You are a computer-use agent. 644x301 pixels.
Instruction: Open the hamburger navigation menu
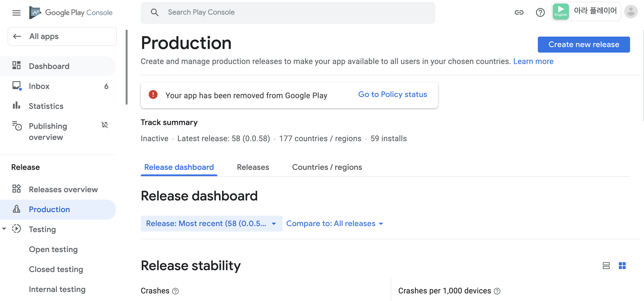tap(16, 13)
